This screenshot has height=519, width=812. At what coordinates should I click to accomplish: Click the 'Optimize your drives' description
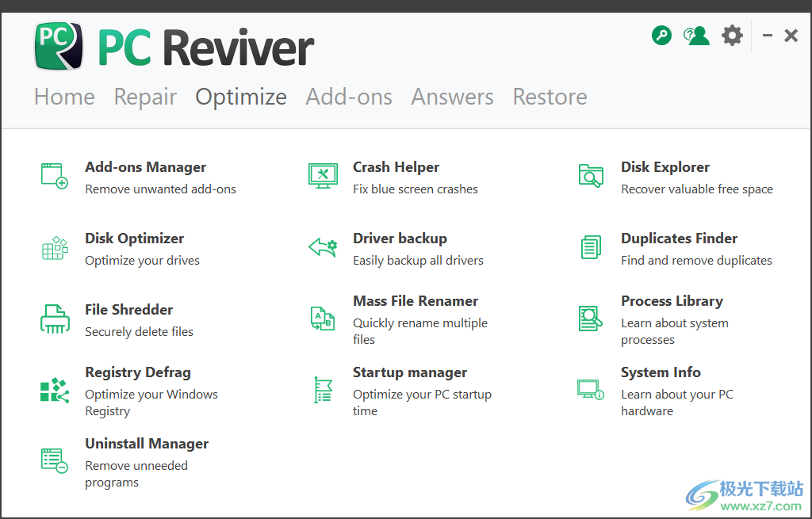tap(143, 261)
